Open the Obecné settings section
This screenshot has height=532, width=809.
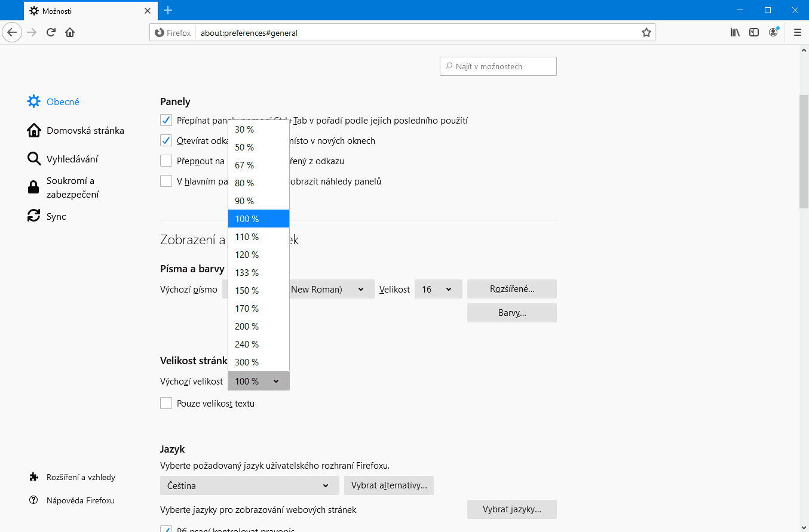point(62,102)
